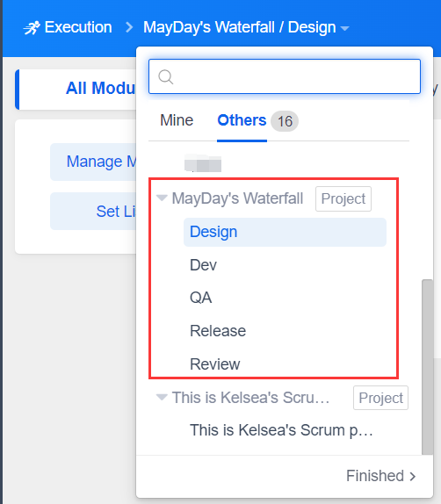Choose the Design execution
Image resolution: width=441 pixels, height=504 pixels.
[x=285, y=232]
